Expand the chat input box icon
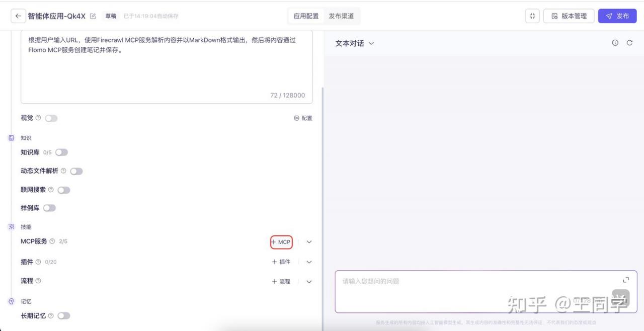This screenshot has width=644, height=331. coord(626,280)
